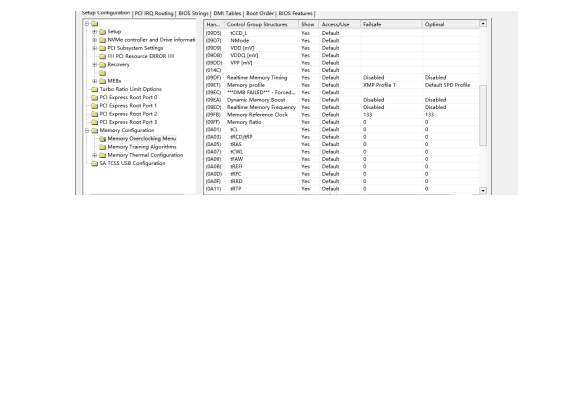This screenshot has width=573, height=397.
Task: Select the Recovery folder icon
Action: (102, 65)
